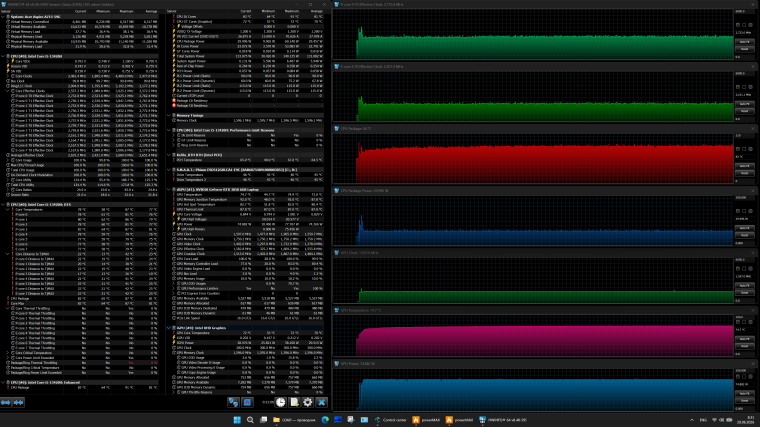The image size is (760, 427).
Task: Click Reset in the P-core effective clock graph
Action: 745,49
